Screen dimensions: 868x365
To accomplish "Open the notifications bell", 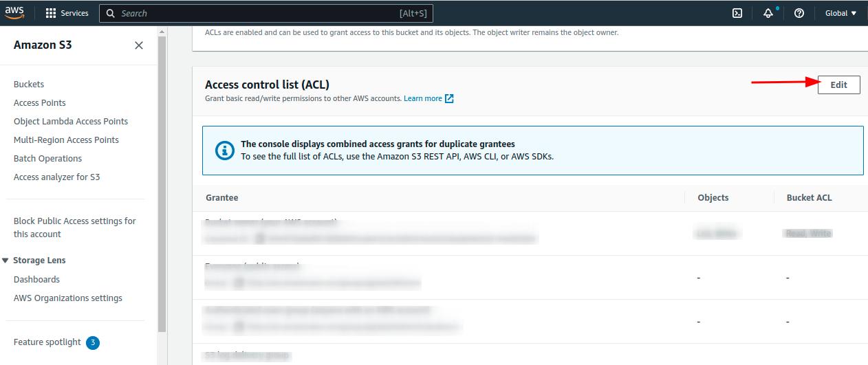I will click(768, 13).
